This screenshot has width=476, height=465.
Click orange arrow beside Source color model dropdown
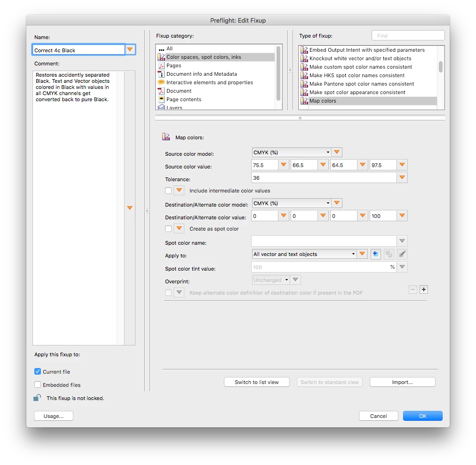click(x=337, y=152)
